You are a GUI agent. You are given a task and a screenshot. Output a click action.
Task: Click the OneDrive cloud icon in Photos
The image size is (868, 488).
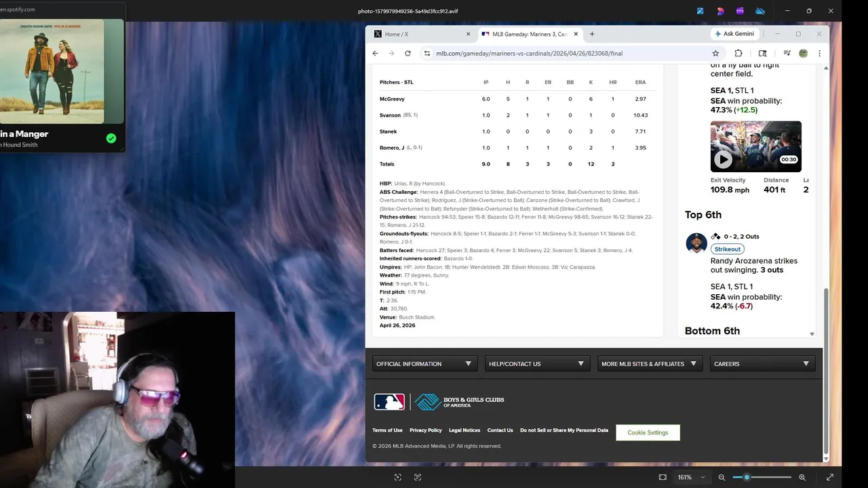[x=760, y=11]
